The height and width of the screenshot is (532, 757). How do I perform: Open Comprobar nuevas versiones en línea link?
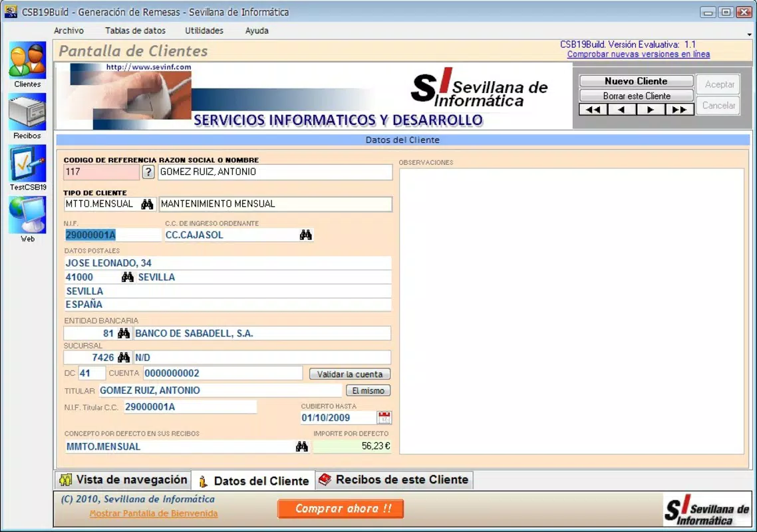[x=638, y=54]
